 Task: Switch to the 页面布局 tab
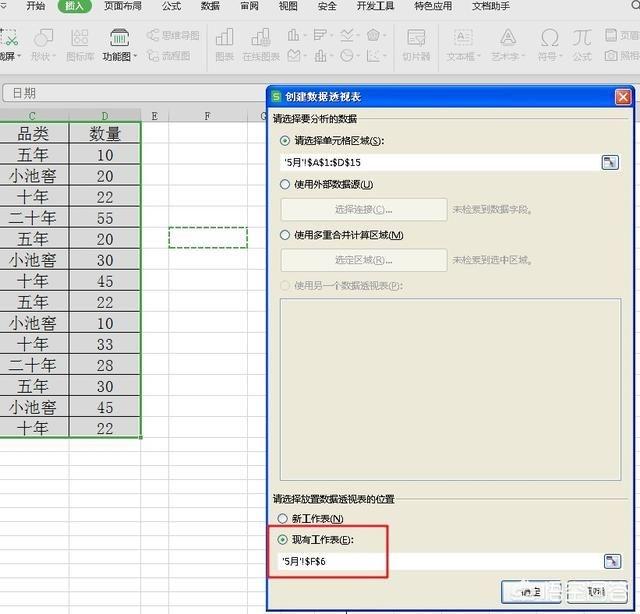pos(123,6)
